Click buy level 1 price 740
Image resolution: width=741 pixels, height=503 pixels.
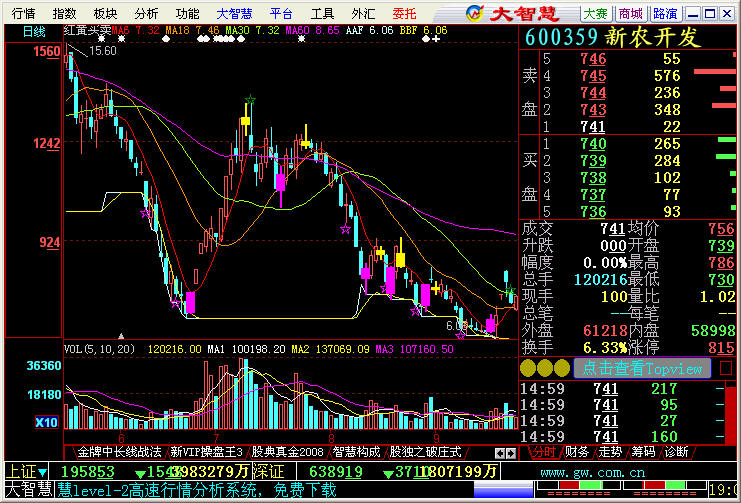(593, 144)
